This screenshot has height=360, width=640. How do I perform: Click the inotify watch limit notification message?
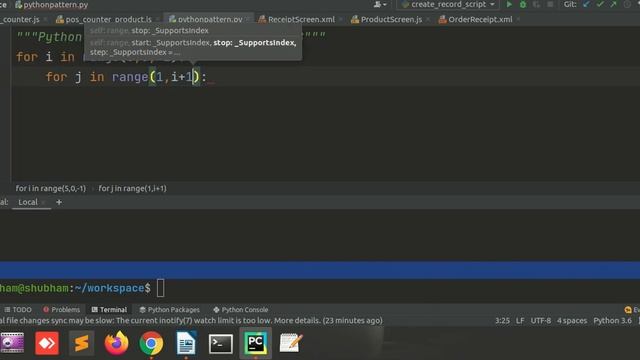pyautogui.click(x=191, y=321)
